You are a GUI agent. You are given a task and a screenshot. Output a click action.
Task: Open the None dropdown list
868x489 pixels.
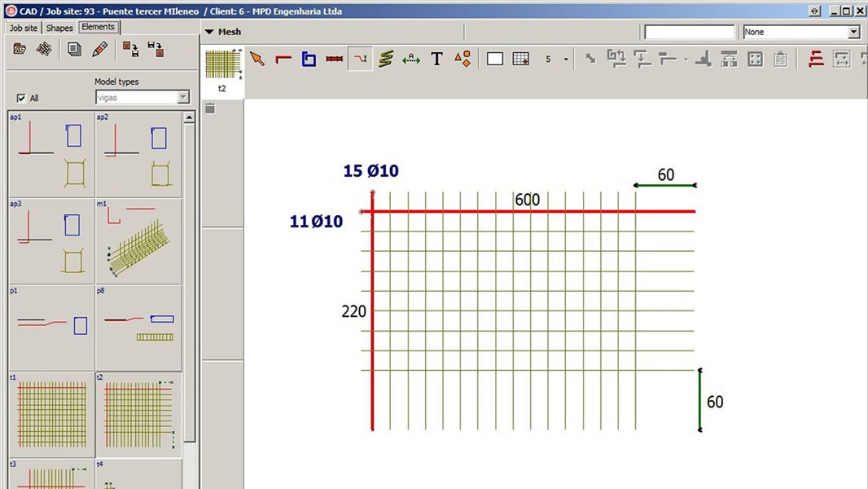click(800, 32)
